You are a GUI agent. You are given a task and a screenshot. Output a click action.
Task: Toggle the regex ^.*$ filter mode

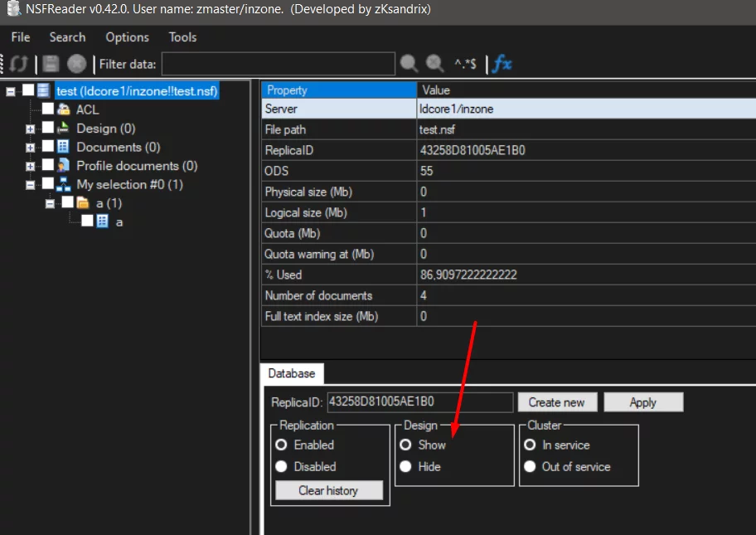click(x=464, y=64)
